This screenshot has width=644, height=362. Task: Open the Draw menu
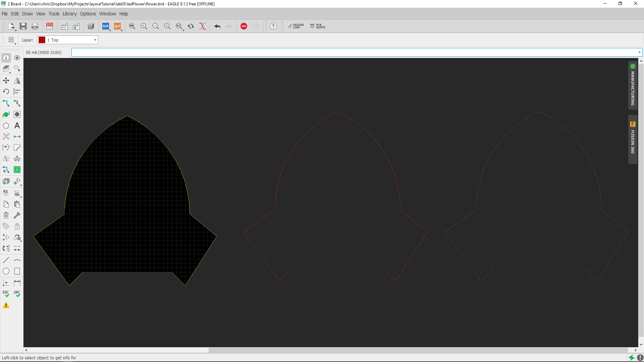(x=28, y=14)
